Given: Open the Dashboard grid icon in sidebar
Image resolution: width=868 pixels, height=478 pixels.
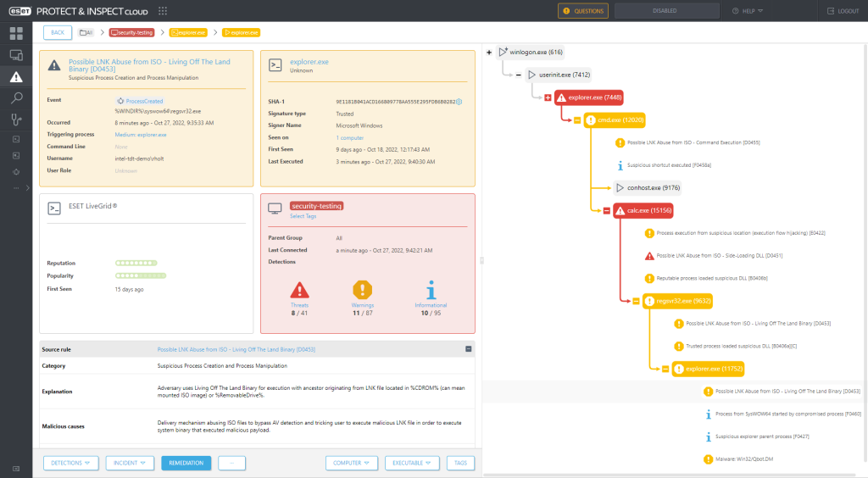Looking at the screenshot, I should (16, 34).
